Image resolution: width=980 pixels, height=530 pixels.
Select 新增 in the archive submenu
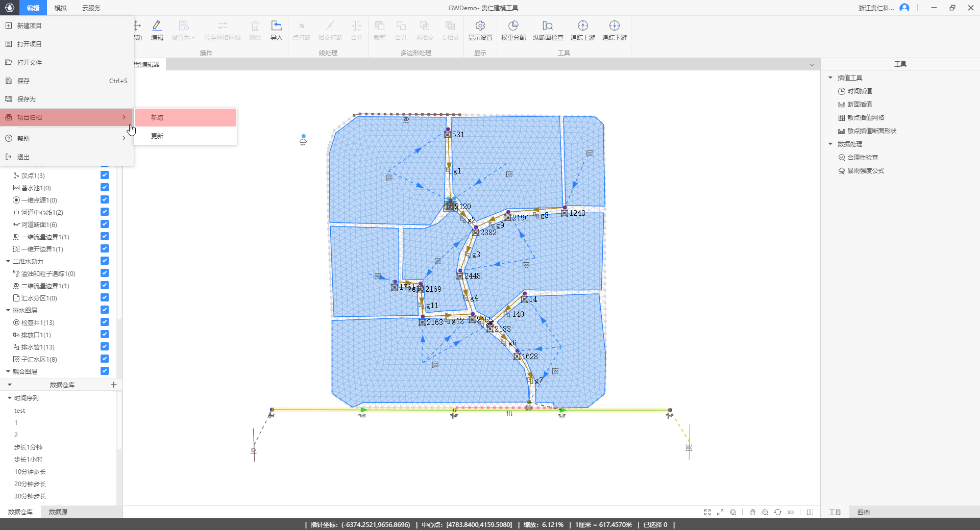point(185,117)
